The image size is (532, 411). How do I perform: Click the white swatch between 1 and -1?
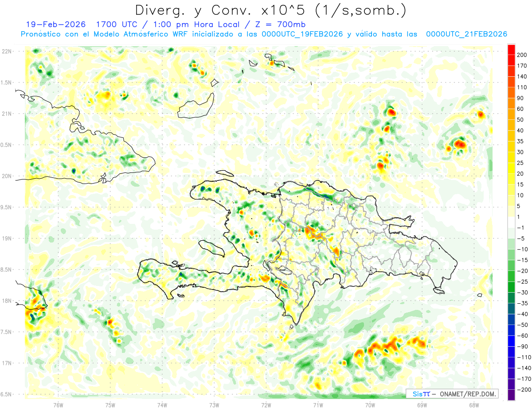pyautogui.click(x=511, y=223)
